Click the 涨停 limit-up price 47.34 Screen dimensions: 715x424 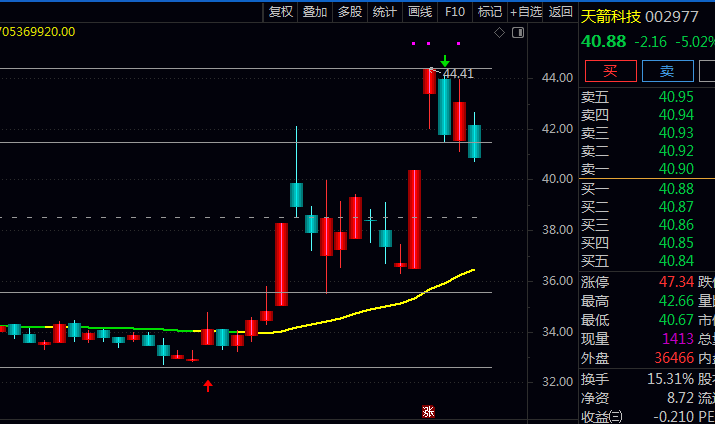pos(676,282)
